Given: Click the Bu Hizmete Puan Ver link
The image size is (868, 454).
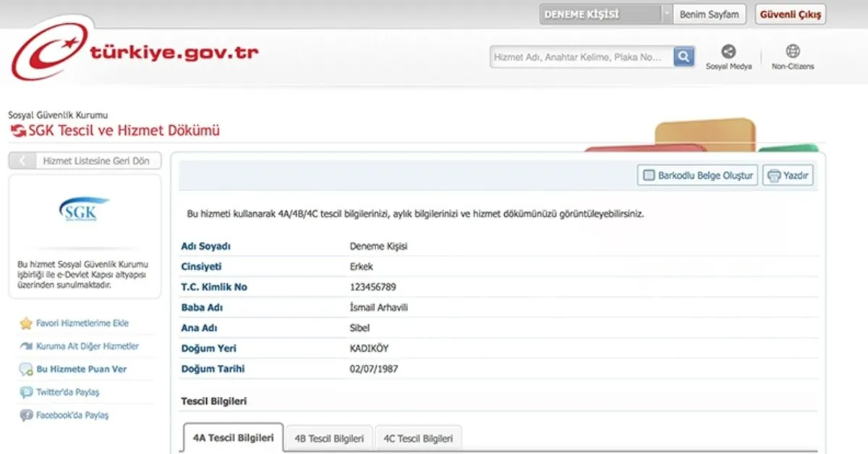Looking at the screenshot, I should [81, 369].
